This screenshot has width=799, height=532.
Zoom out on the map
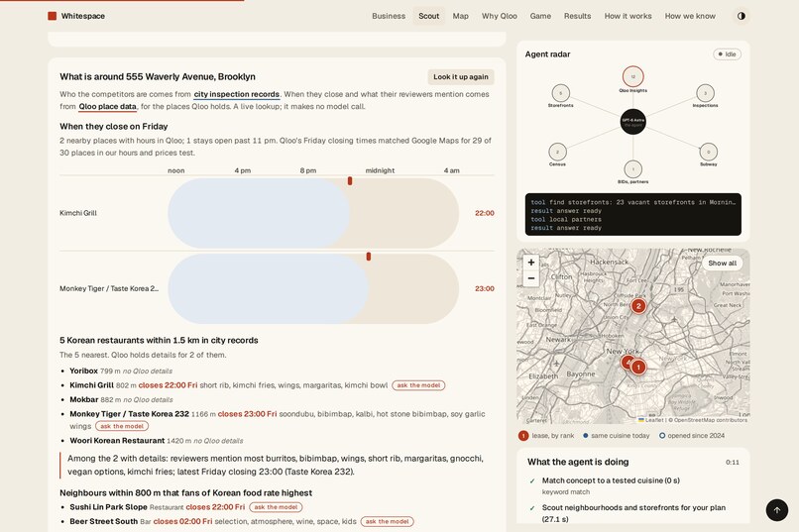click(531, 278)
